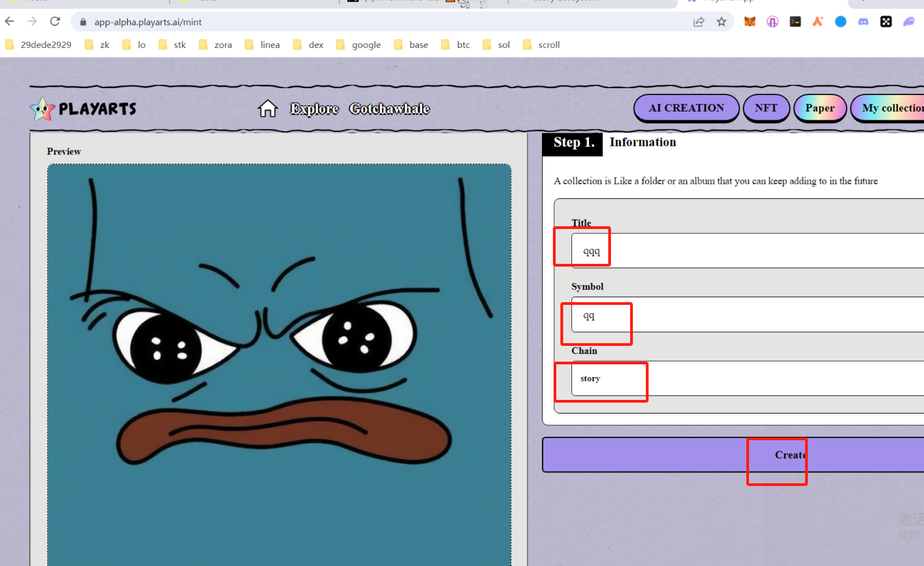Viewport: 924px width, 566px height.
Task: Go home via the house icon
Action: coord(268,109)
